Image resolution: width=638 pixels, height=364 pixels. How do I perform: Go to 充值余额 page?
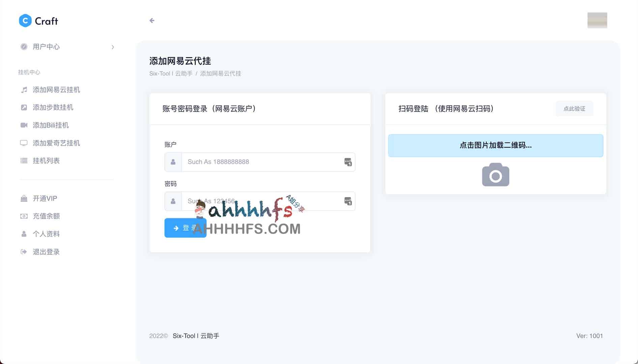(46, 216)
